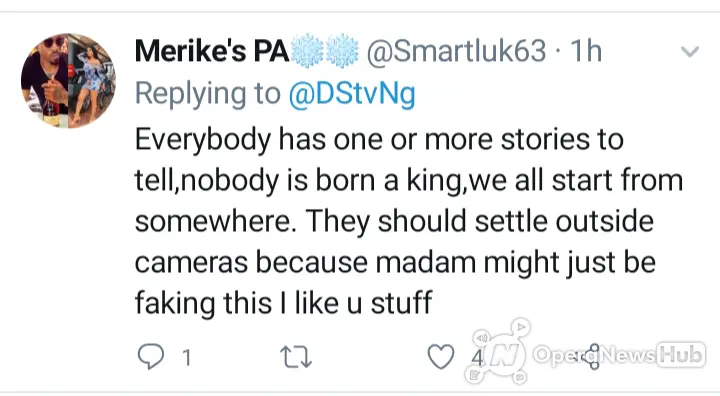Visit the @Smartluk63 handle
The image size is (720, 396).
click(456, 51)
